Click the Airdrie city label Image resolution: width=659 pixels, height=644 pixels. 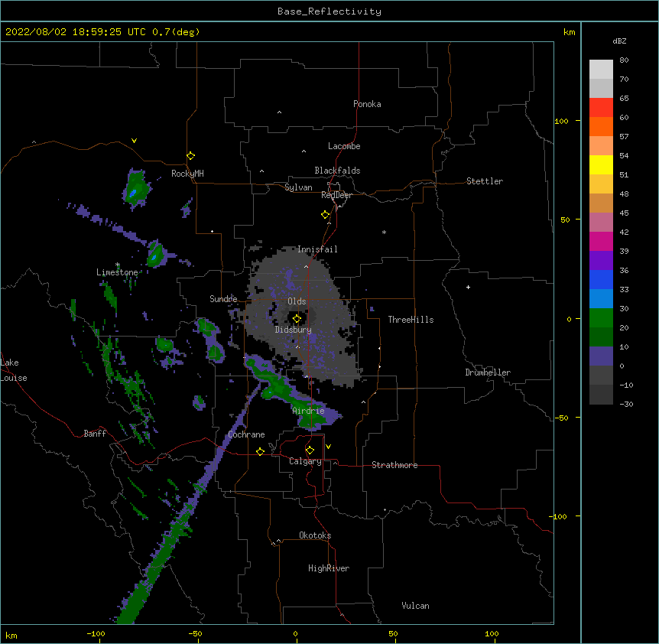point(309,411)
